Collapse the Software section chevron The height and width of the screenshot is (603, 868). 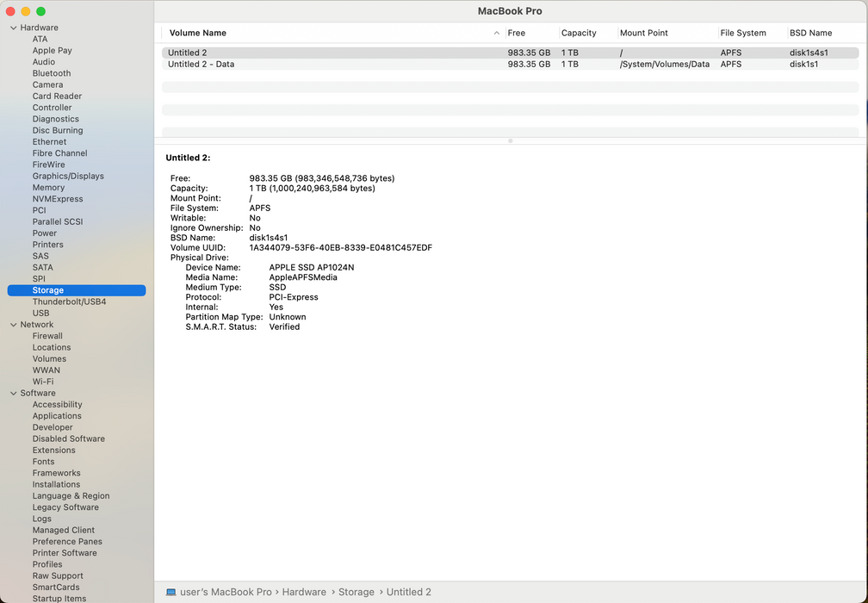point(13,393)
